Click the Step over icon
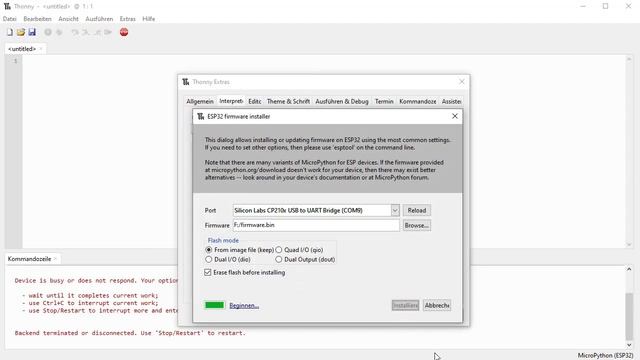Image resolution: width=640 pixels, height=360 pixels. click(x=75, y=32)
